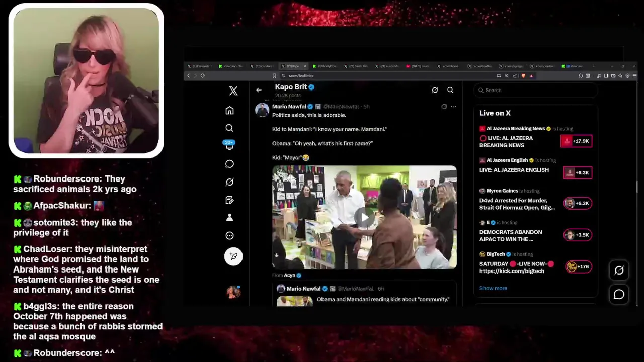Go back using arrow beside Kapo Brit
644x362 pixels.
click(x=259, y=90)
